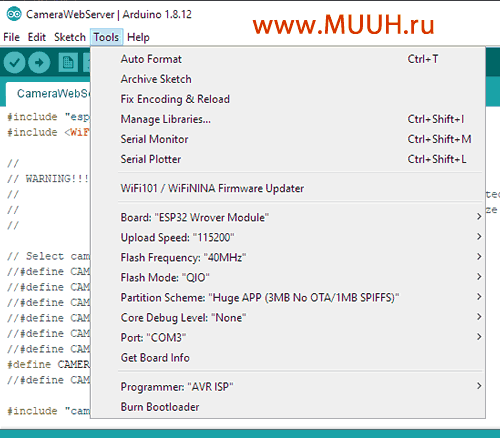
Task: Open the Sketch menu
Action: pos(70,37)
